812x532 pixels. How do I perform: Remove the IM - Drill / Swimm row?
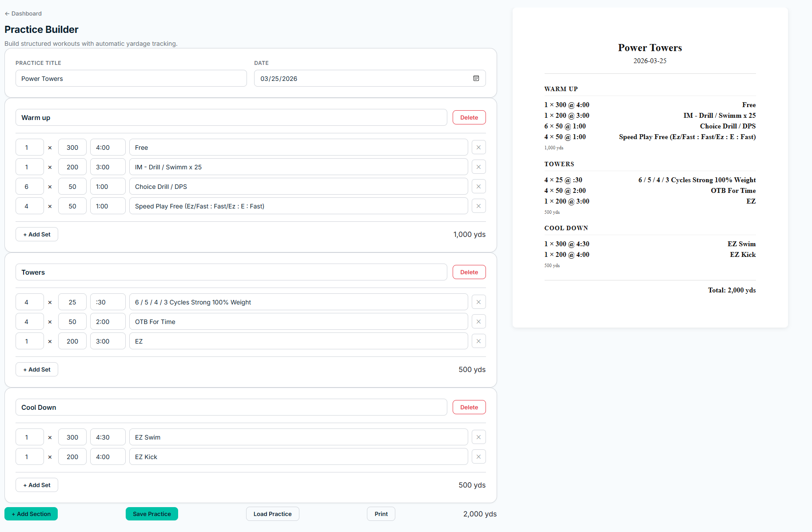tap(478, 167)
